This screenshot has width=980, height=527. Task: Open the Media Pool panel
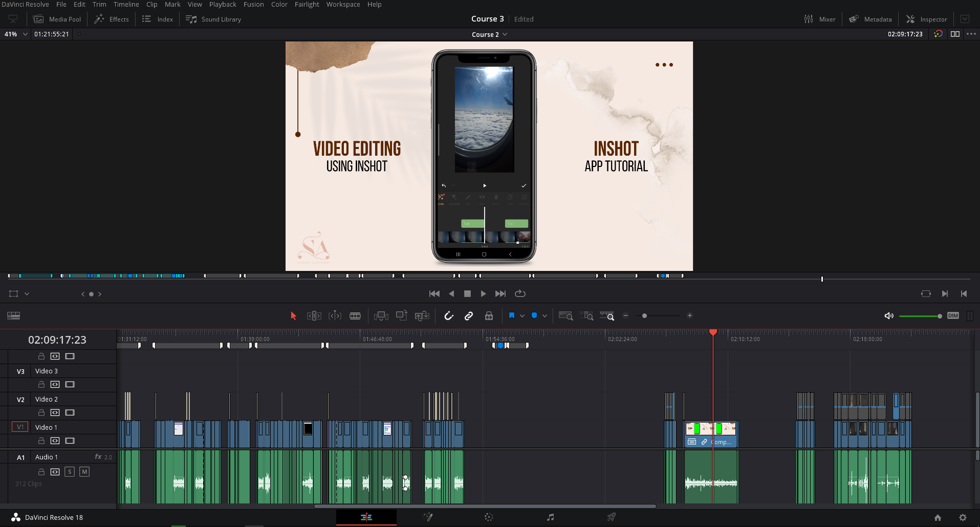57,19
